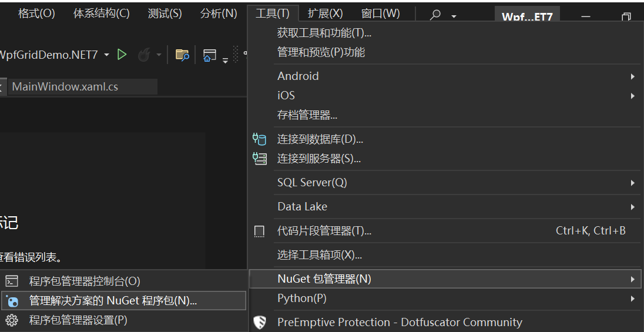Click the green Start debugging play icon
This screenshot has height=332, width=644.
pos(122,55)
